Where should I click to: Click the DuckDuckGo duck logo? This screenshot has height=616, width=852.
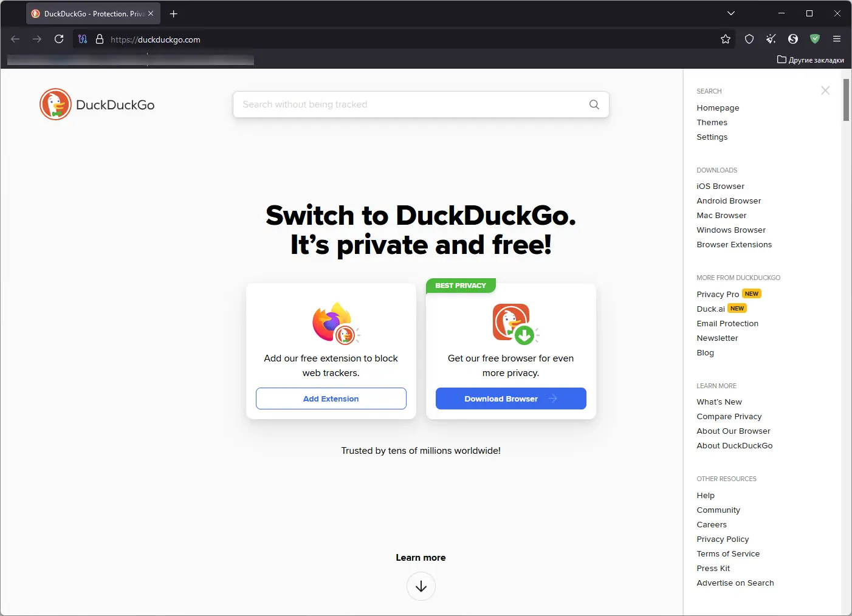[55, 104]
